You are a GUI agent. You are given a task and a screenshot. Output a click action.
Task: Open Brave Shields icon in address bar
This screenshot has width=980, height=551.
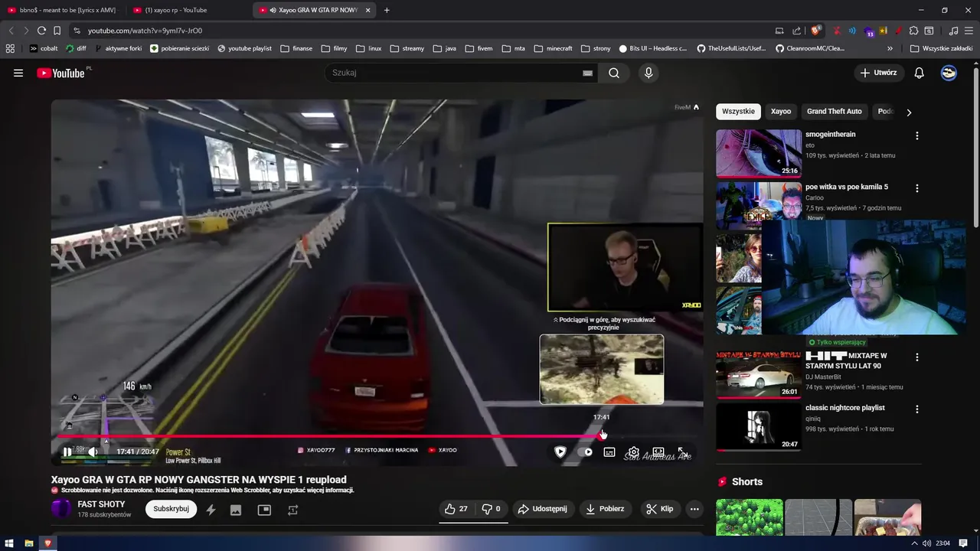click(816, 31)
